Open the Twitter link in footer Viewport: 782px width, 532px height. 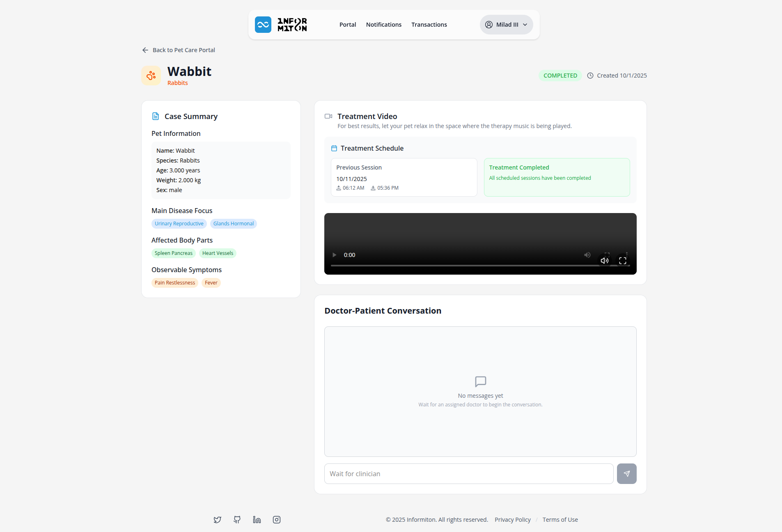[218, 520]
